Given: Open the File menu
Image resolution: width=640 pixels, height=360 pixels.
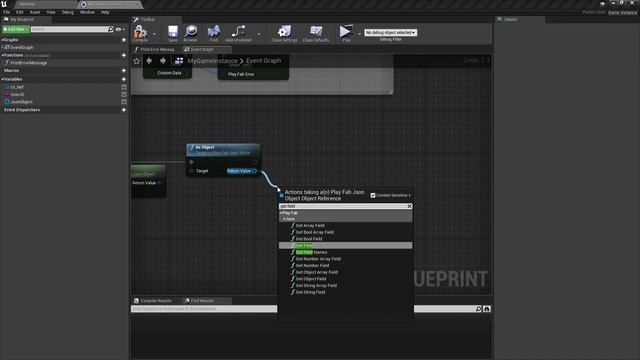Looking at the screenshot, I should click(x=7, y=12).
